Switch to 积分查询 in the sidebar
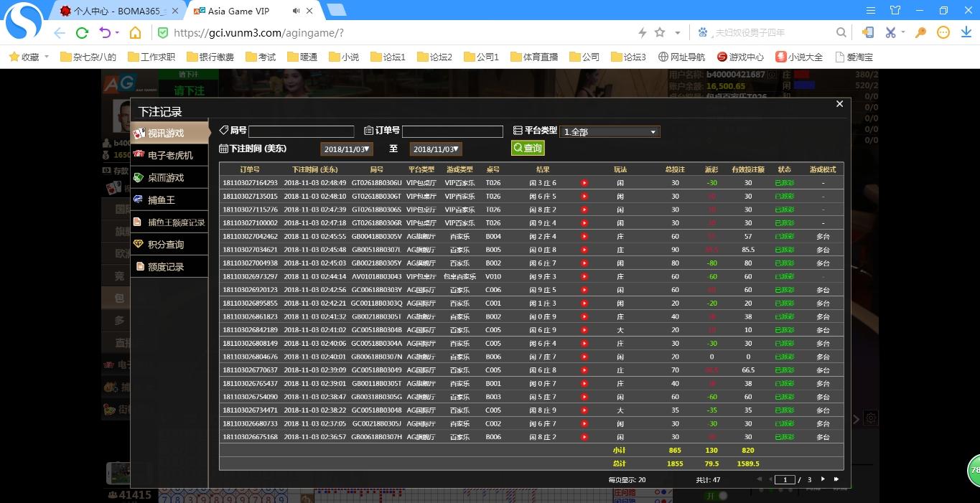Image resolution: width=980 pixels, height=503 pixels. [165, 244]
